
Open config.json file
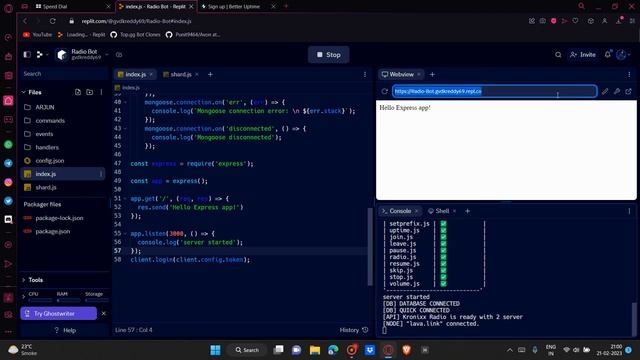pyautogui.click(x=63, y=161)
